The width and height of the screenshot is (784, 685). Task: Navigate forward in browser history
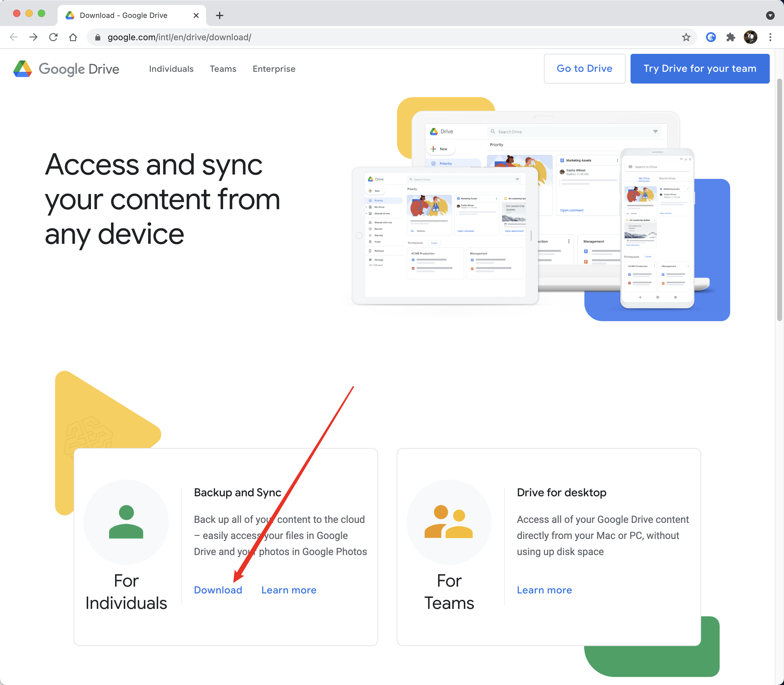pyautogui.click(x=33, y=37)
